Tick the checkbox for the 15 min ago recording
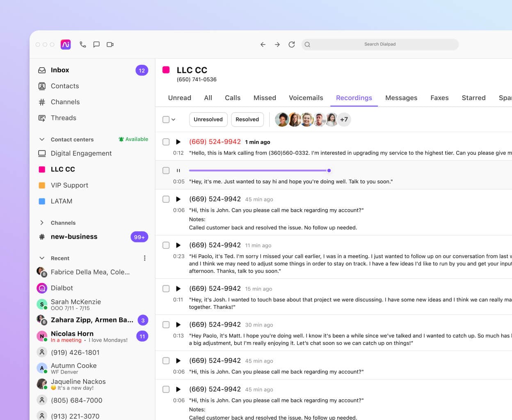The image size is (512, 420). click(x=166, y=289)
